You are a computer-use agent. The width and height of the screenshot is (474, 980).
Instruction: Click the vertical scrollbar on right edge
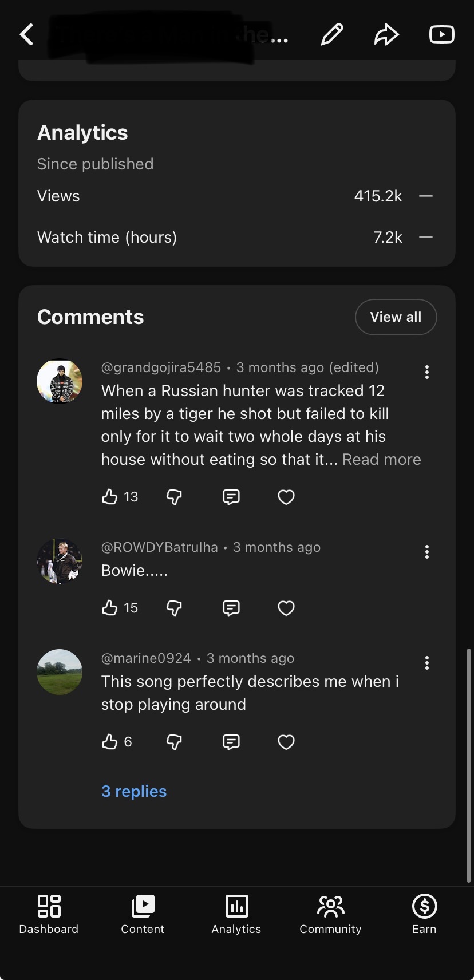coord(470,765)
